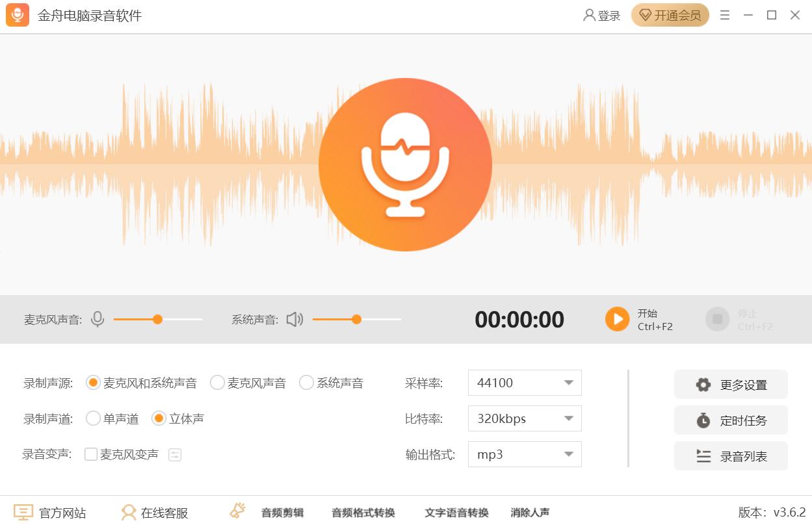Switch recording channel to 单声道 mono
This screenshot has height=525, width=812.
point(93,418)
